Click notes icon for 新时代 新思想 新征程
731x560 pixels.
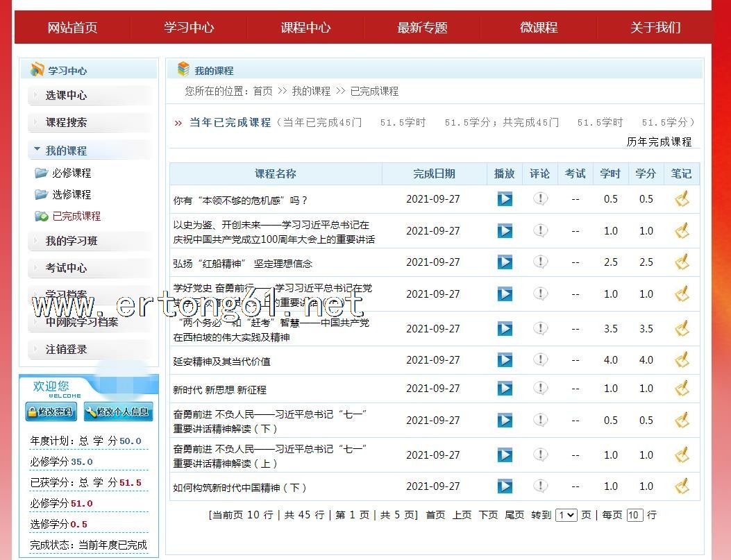[682, 389]
